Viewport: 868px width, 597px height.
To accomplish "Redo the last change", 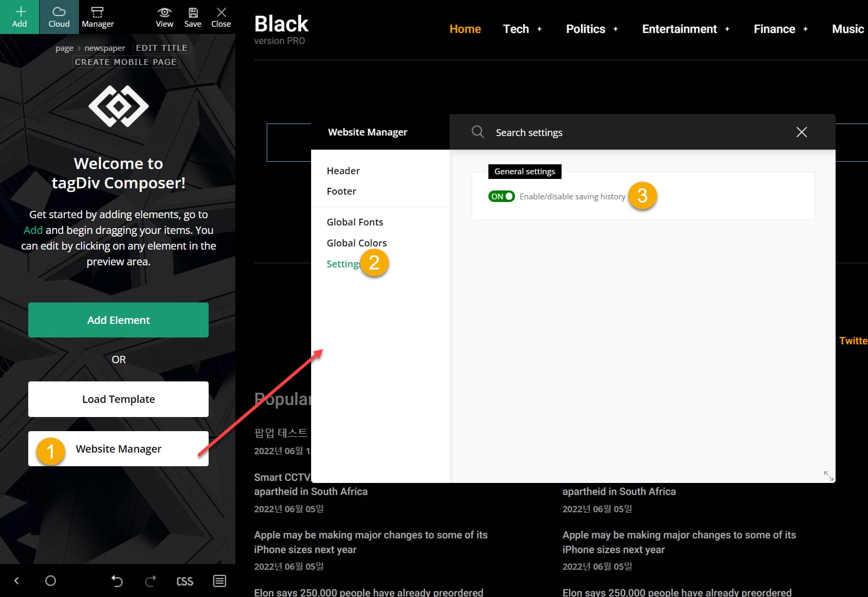I will coord(151,581).
